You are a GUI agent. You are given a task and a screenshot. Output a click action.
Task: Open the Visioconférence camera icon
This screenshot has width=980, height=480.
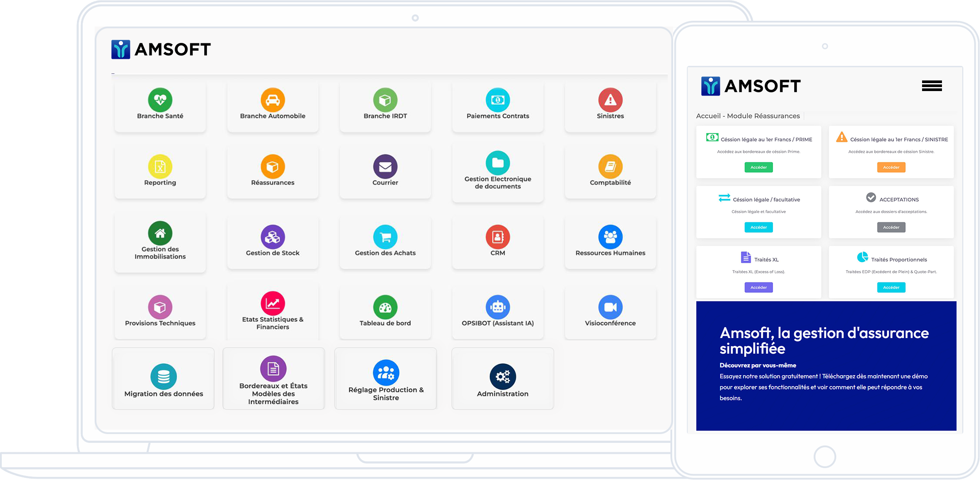(610, 307)
